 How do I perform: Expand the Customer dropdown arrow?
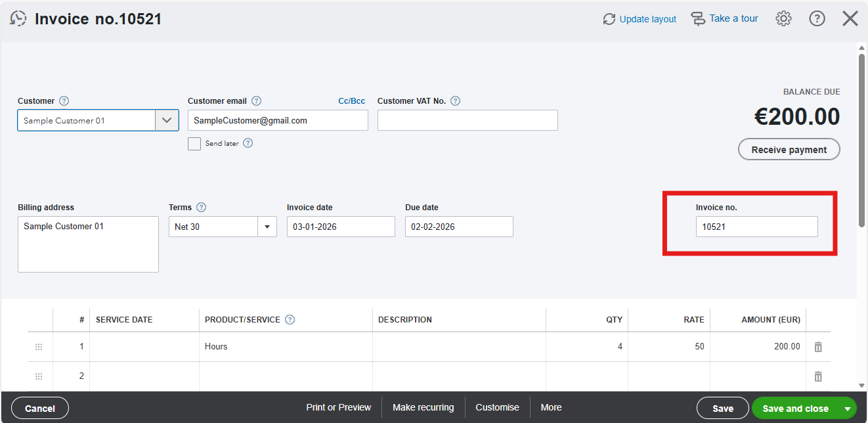(167, 120)
